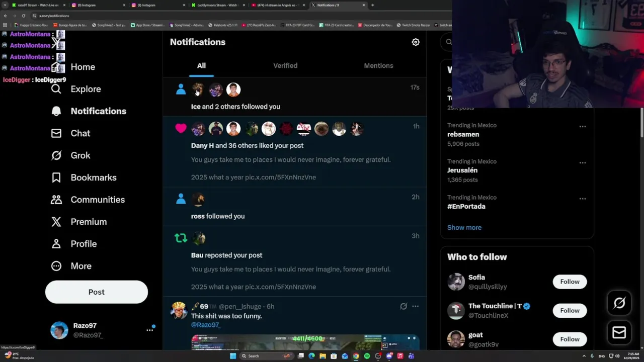Follow Sofia @quillysillyy

click(x=570, y=282)
